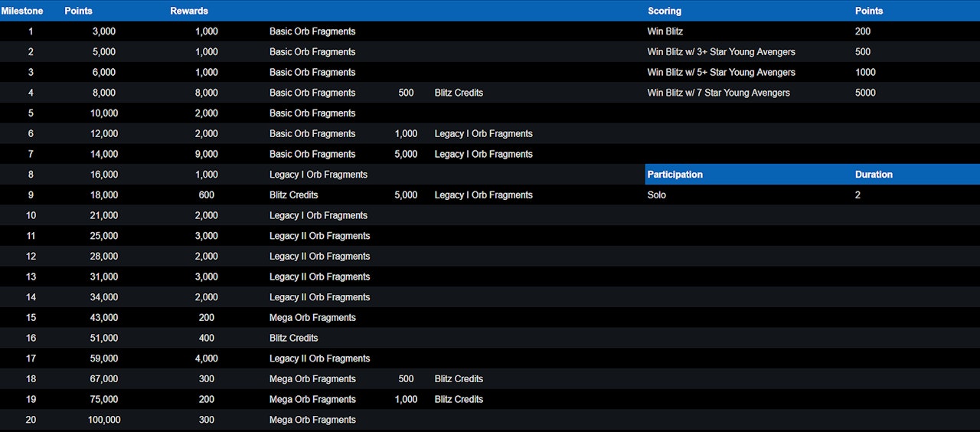Select 'Win Blitz w/ 5+ Star Young Avengers'
980x432 pixels.
[x=721, y=72]
